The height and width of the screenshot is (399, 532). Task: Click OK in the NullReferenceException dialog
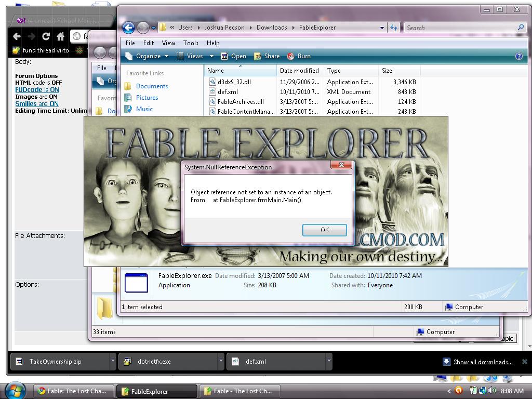(x=324, y=230)
